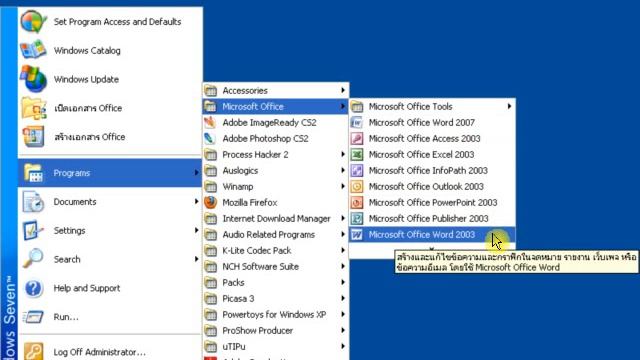This screenshot has height=360, width=640.
Task: Click the InfoPath 2003 icon
Action: [357, 170]
